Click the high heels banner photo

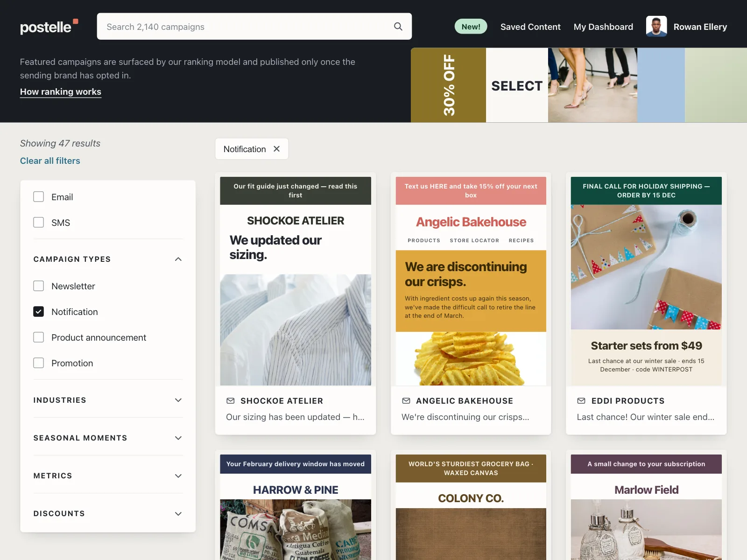[x=592, y=85]
